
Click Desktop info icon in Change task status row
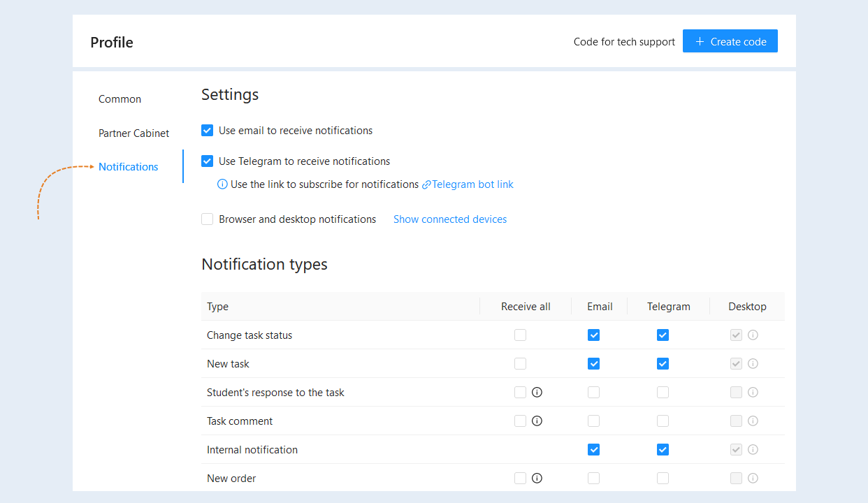753,335
